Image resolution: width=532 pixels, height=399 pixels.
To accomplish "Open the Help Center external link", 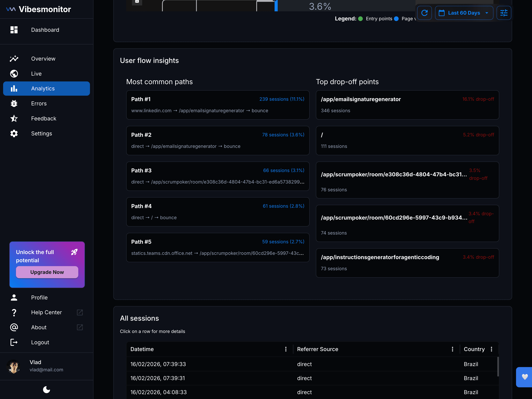I will [x=80, y=312].
